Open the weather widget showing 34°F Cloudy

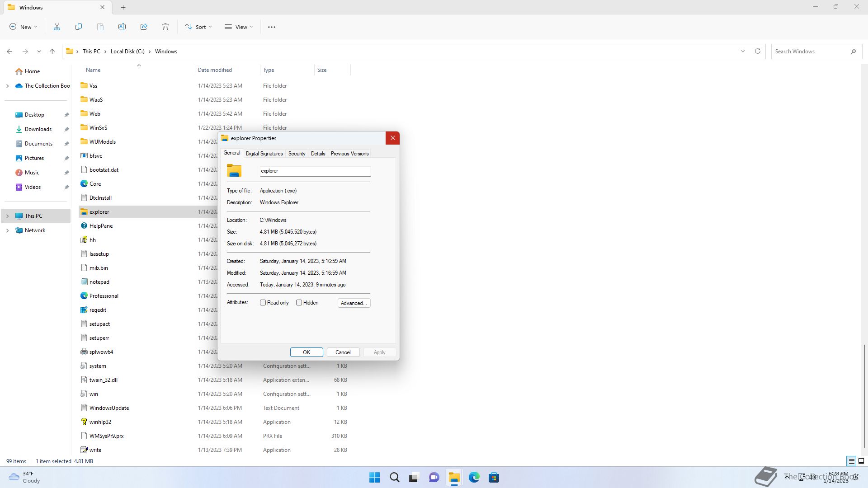25,477
